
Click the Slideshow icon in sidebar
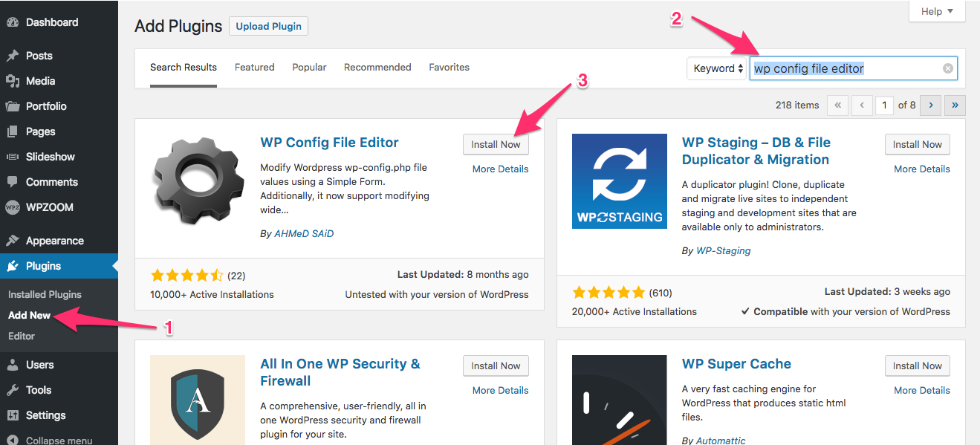pyautogui.click(x=12, y=157)
